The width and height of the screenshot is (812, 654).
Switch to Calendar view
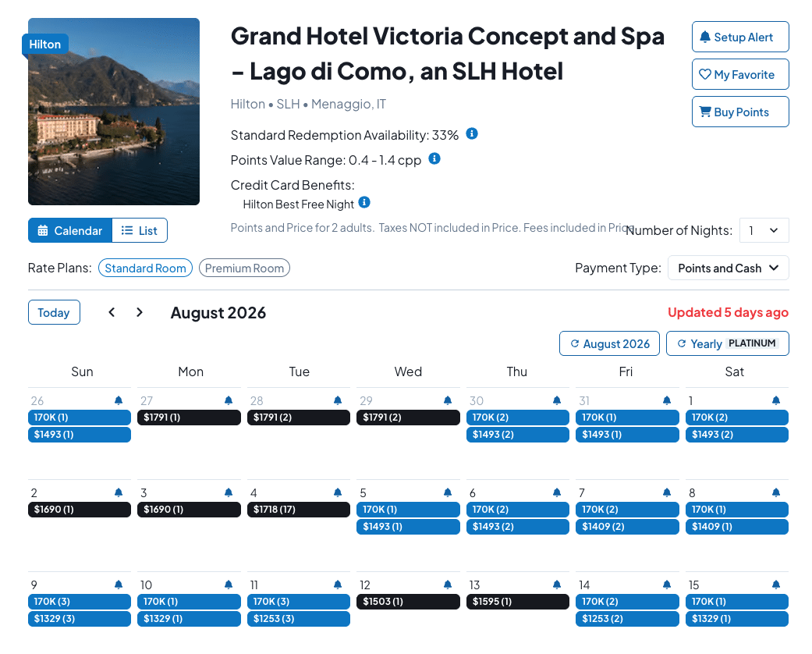(x=70, y=231)
